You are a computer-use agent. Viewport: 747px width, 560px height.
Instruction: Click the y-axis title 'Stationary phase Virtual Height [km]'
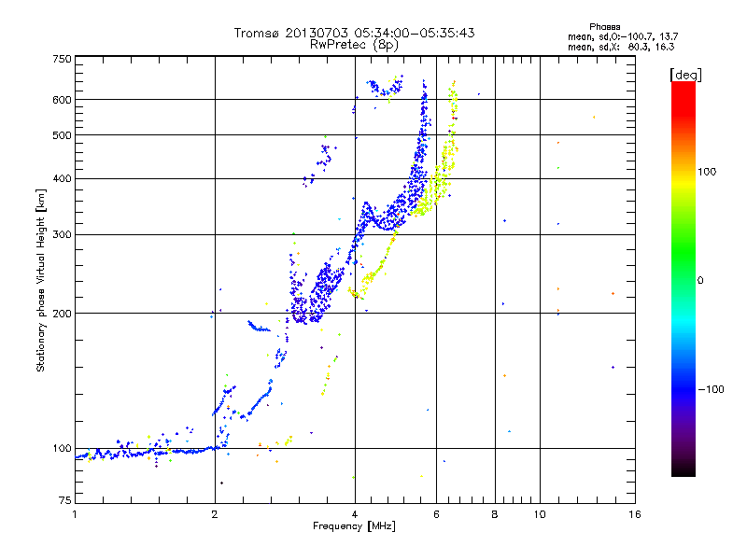coord(41,280)
